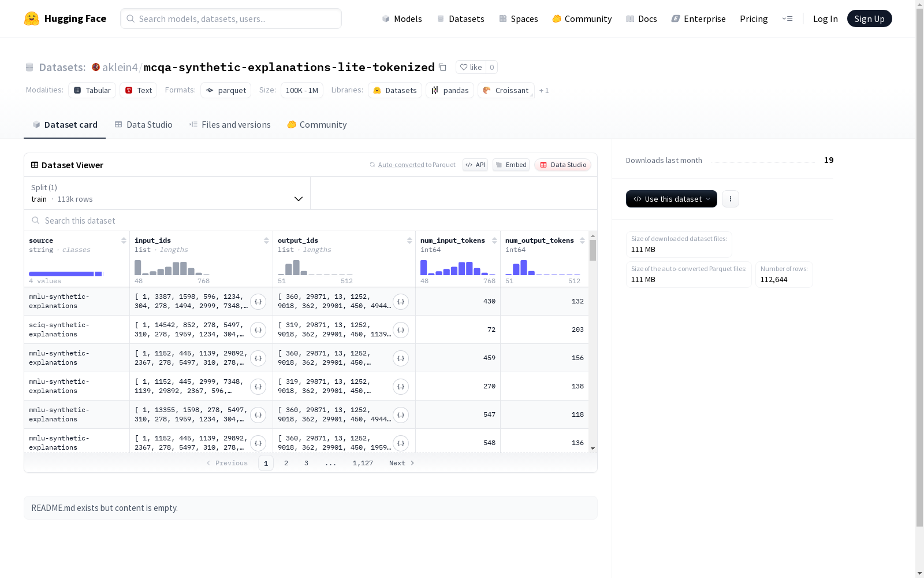Focus the Search this dataset field
This screenshot has height=578, width=924.
(x=311, y=221)
